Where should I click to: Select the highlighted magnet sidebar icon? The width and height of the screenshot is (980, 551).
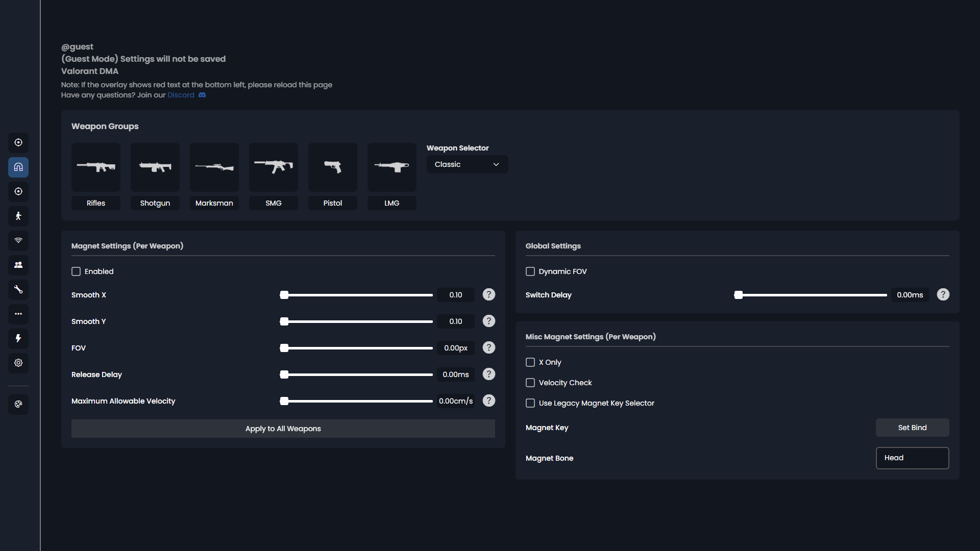[x=18, y=167]
